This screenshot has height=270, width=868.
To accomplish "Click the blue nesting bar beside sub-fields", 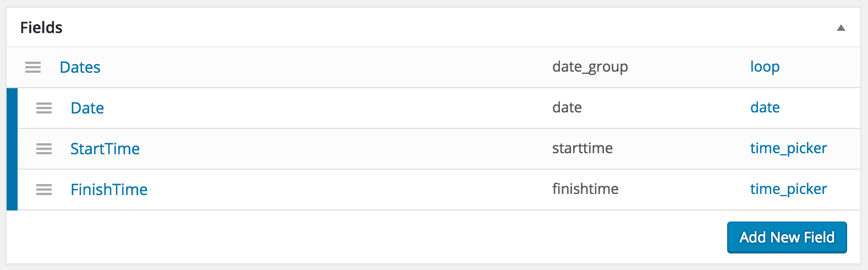I will point(12,149).
